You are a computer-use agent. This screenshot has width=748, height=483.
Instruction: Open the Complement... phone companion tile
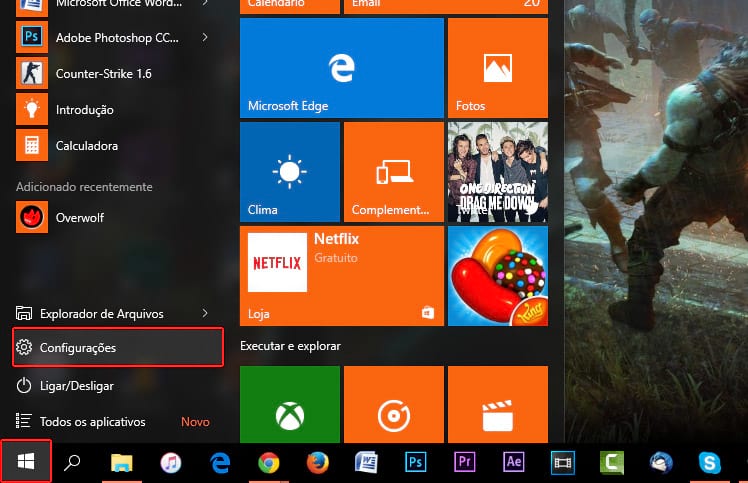[394, 172]
